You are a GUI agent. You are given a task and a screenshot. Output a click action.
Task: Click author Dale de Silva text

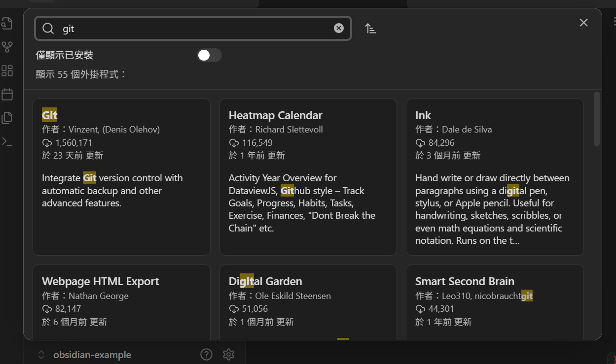click(x=467, y=130)
